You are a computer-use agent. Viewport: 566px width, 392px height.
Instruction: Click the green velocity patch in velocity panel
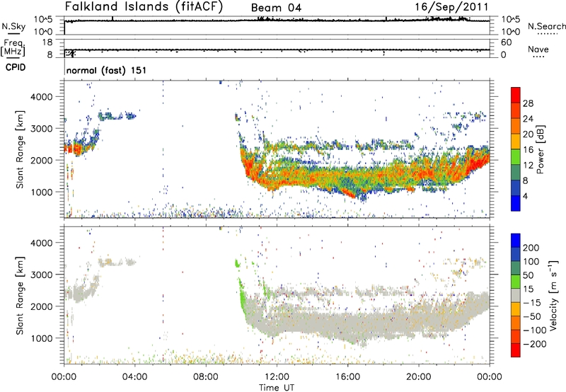pyautogui.click(x=242, y=296)
